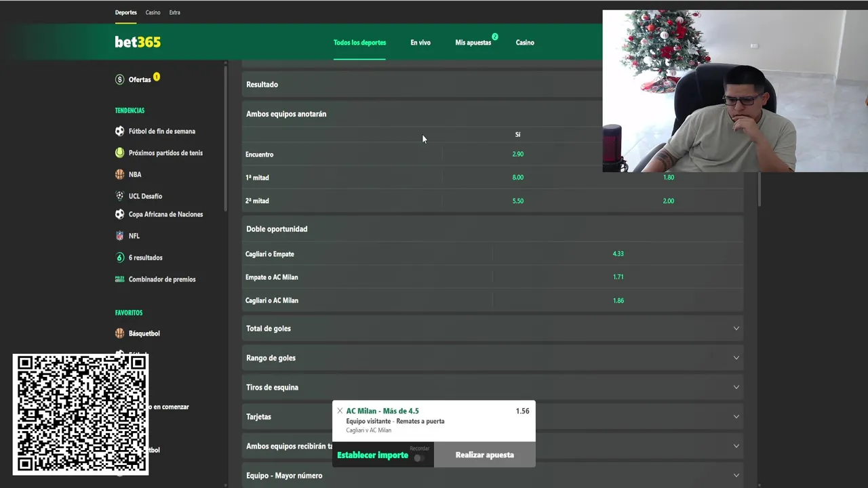Click the UCL Desafío icon
Image resolution: width=868 pixels, height=488 pixels.
click(x=120, y=196)
